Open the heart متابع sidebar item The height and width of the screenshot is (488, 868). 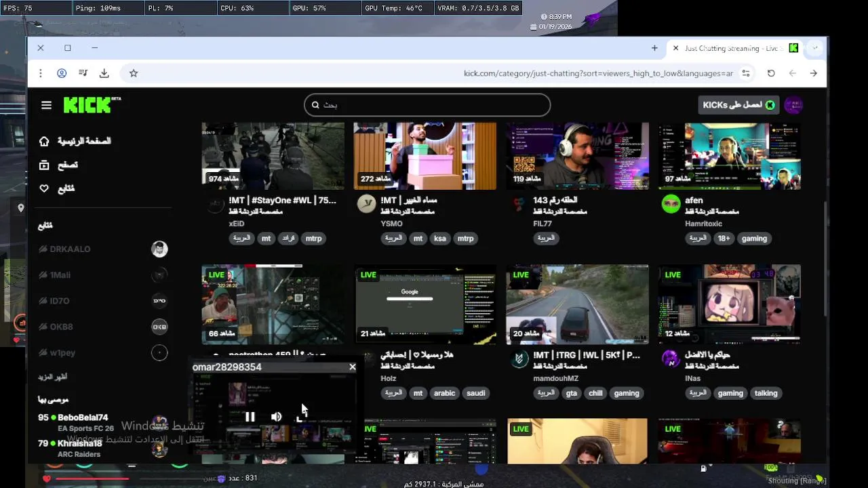pos(57,188)
